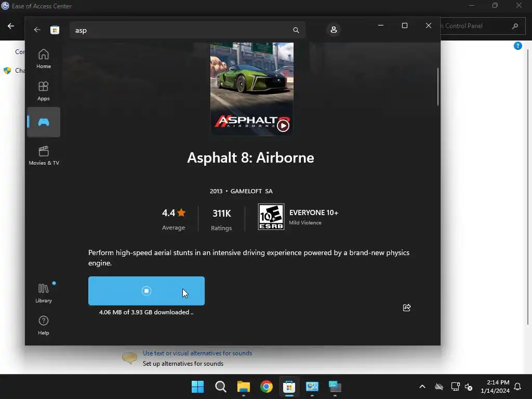
Task: Open 'Use text or visual alternatives for sounds' link
Action: coord(197,353)
